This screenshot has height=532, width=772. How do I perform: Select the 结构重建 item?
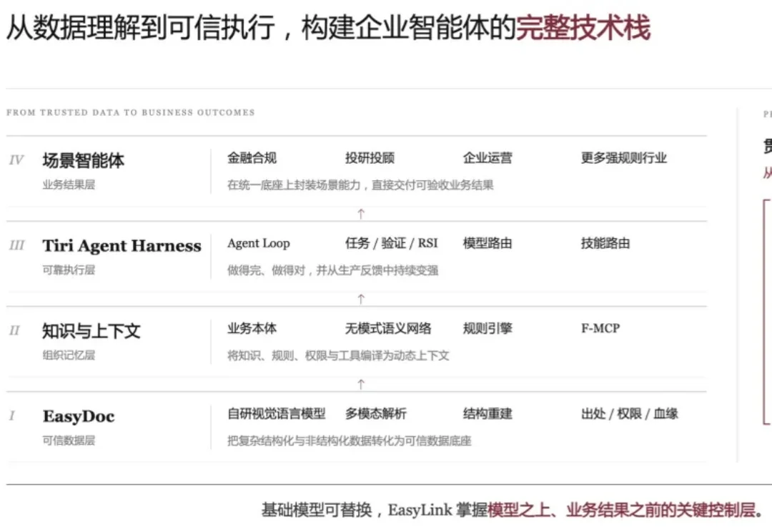click(x=488, y=414)
